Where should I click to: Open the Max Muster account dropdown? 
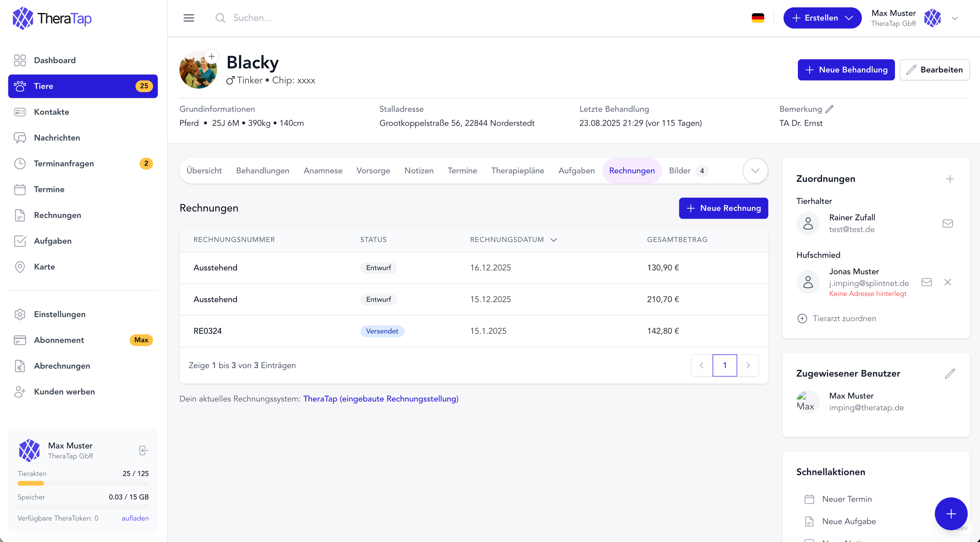point(955,18)
